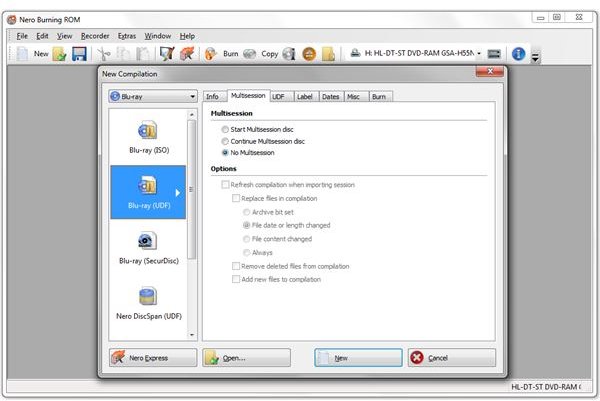Toggle Replace files in compilation checkbox

pos(236,198)
